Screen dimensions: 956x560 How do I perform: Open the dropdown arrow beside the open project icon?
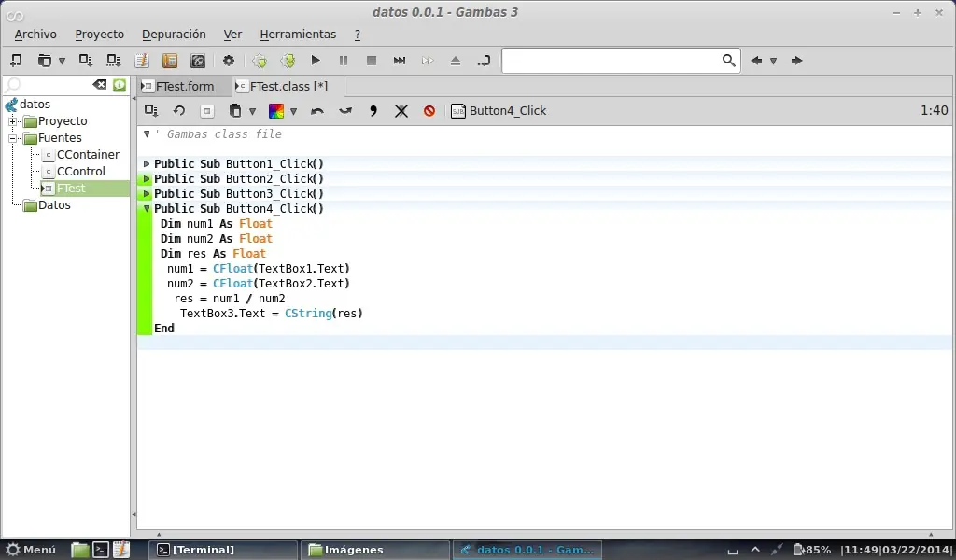tap(62, 61)
